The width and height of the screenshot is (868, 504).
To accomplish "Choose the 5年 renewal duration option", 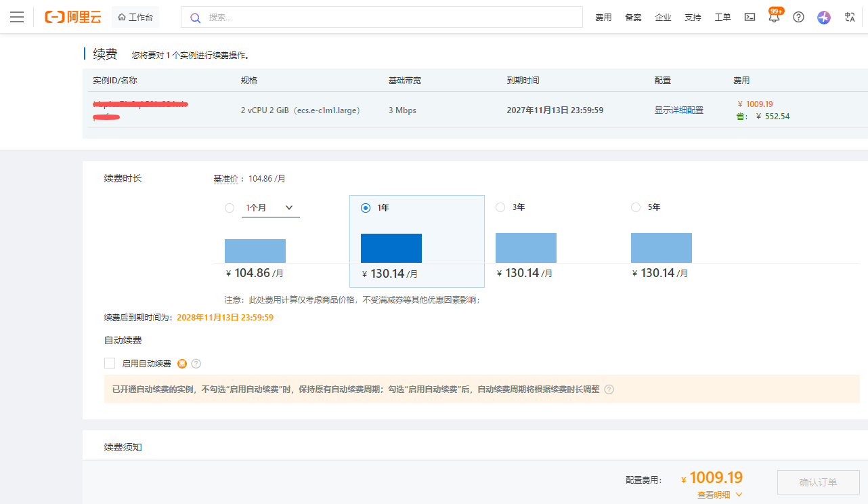I will (636, 207).
